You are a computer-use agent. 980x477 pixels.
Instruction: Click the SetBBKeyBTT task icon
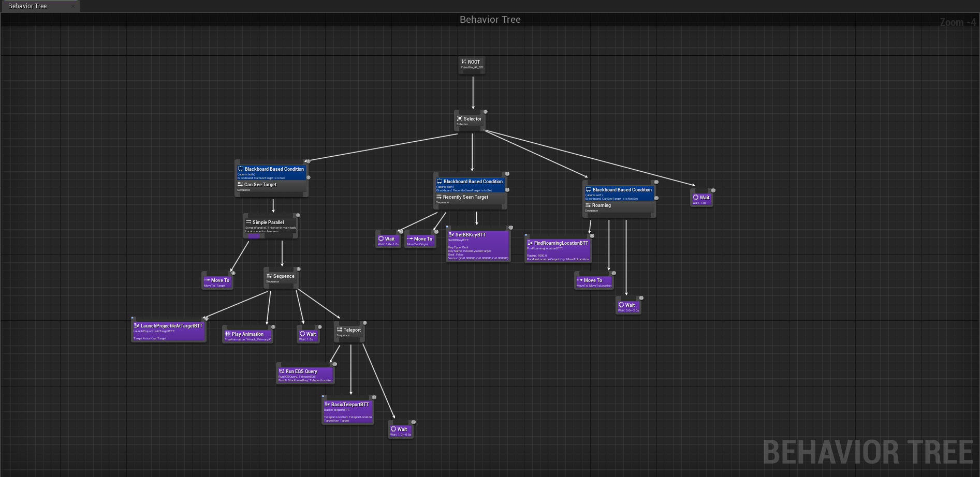pyautogui.click(x=451, y=234)
